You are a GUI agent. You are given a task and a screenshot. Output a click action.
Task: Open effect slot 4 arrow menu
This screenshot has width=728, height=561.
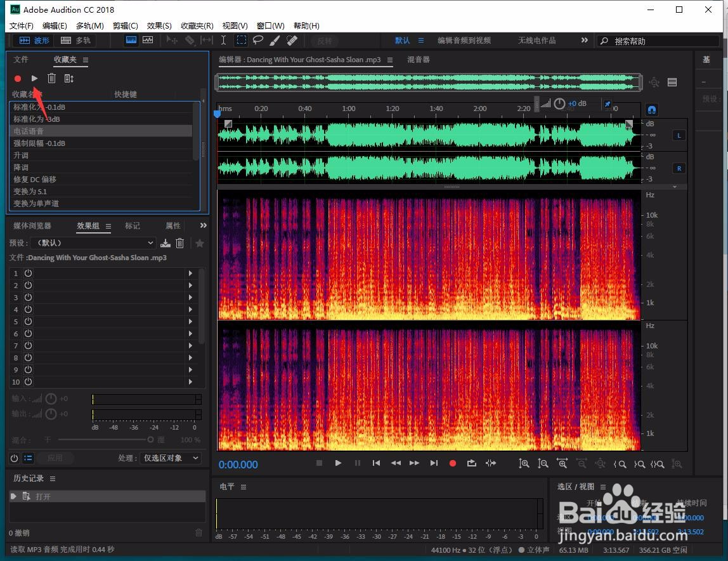point(190,310)
